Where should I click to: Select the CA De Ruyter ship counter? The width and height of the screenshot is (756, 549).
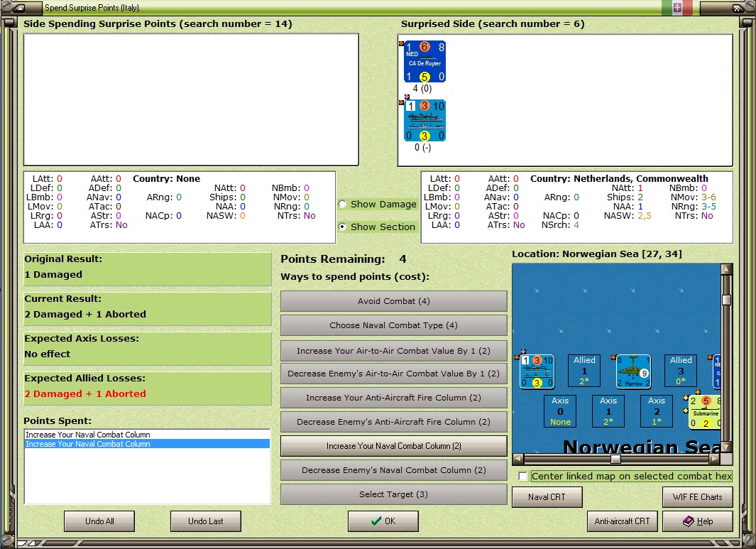(x=424, y=62)
